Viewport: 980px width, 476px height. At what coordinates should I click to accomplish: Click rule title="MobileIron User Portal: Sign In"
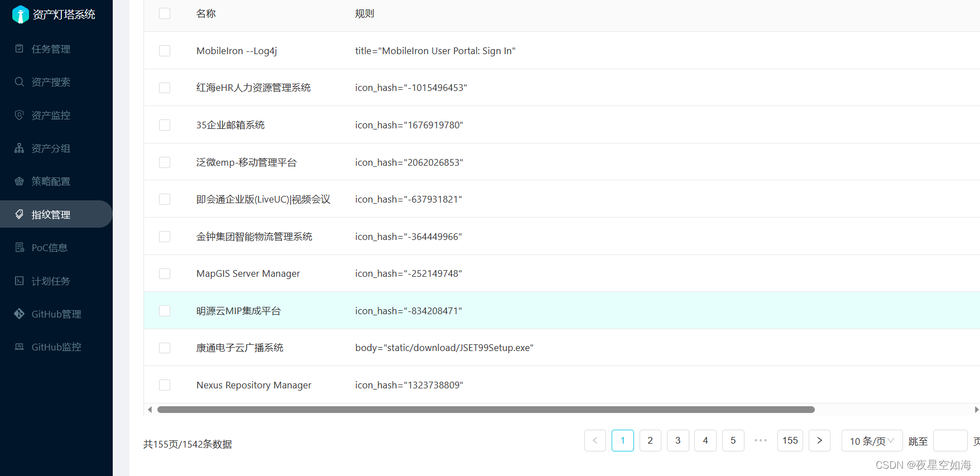pyautogui.click(x=435, y=51)
